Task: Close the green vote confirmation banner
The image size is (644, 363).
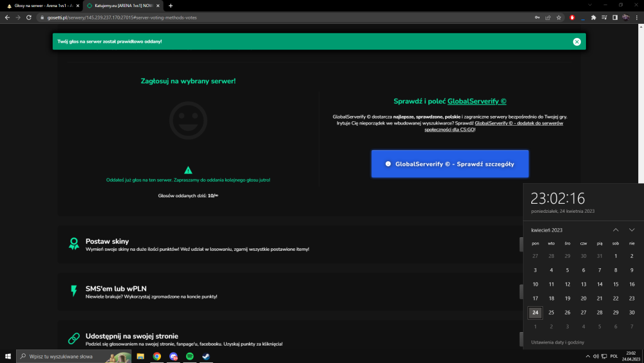Action: [576, 41]
